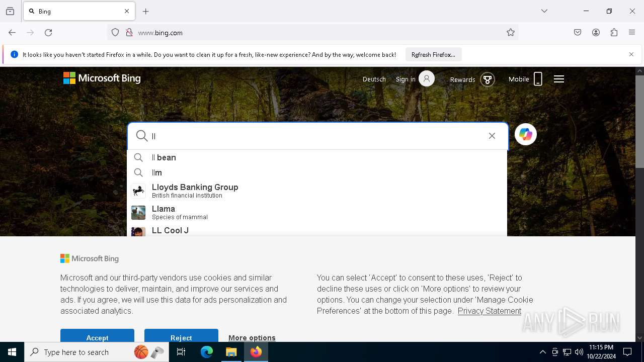Reload the current page
644x362 pixels.
pyautogui.click(x=48, y=33)
